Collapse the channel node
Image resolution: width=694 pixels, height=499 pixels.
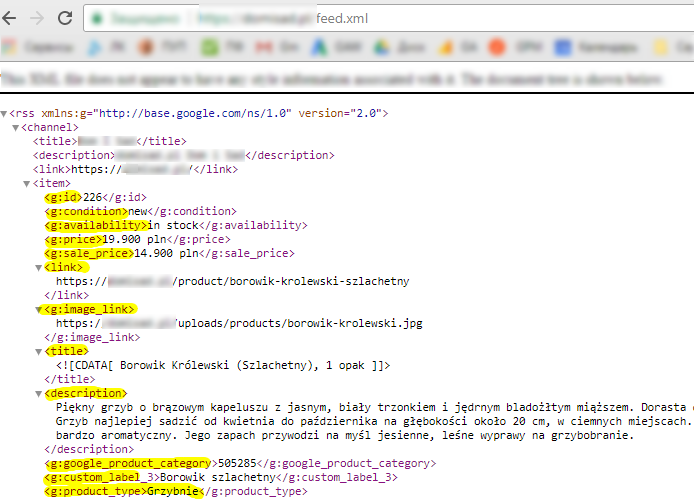click(15, 128)
